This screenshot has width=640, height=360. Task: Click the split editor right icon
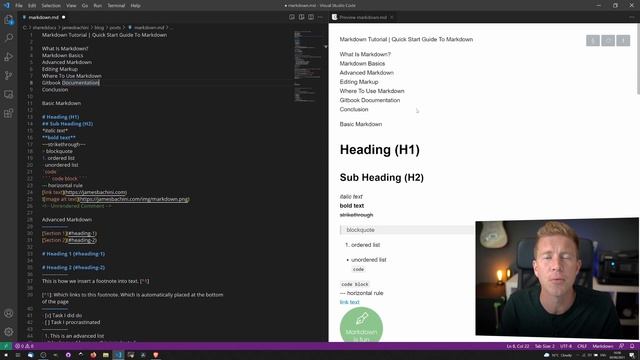(x=301, y=17)
